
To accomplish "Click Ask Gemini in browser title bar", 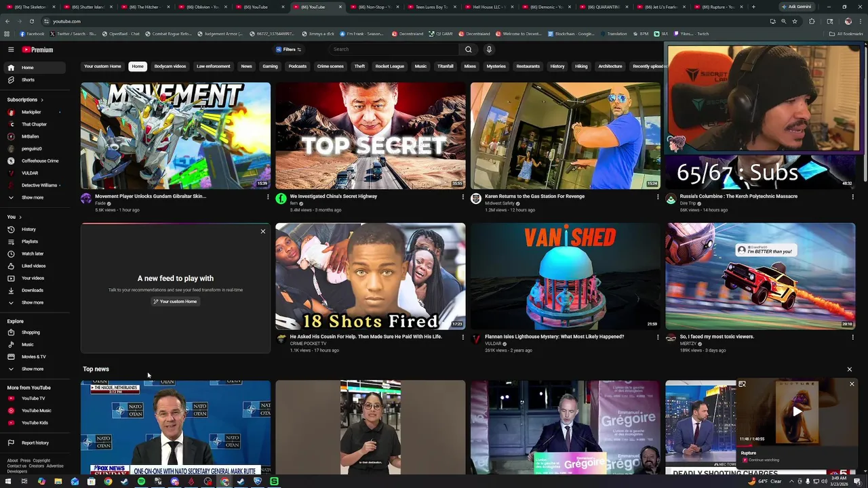I will tap(796, 7).
